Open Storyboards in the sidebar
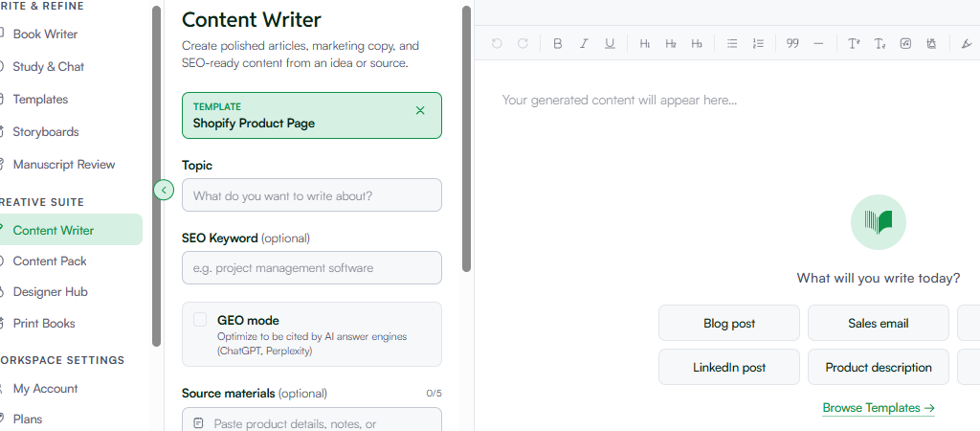 46,132
